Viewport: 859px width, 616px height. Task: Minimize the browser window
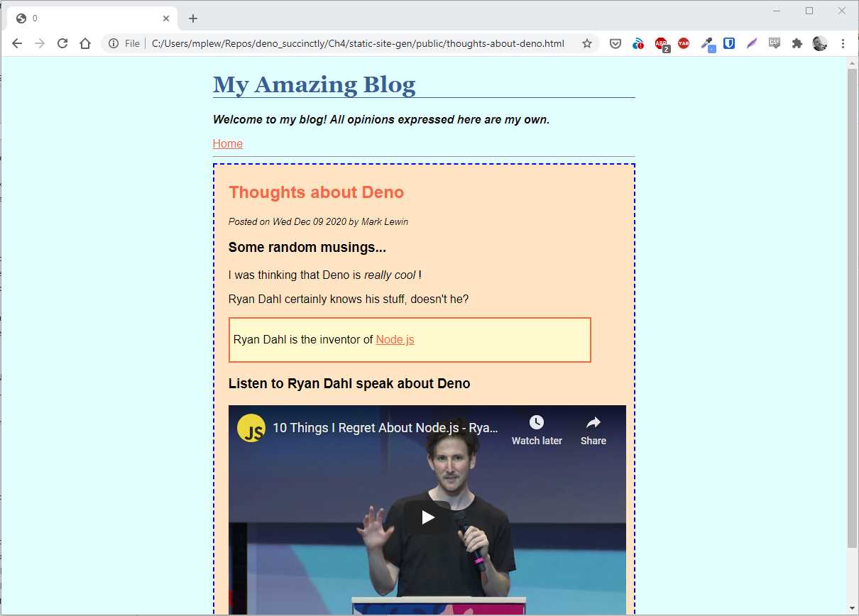[x=777, y=11]
